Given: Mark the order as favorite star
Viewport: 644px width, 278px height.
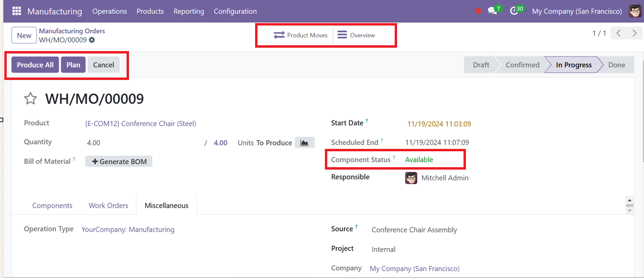Looking at the screenshot, I should 30,99.
